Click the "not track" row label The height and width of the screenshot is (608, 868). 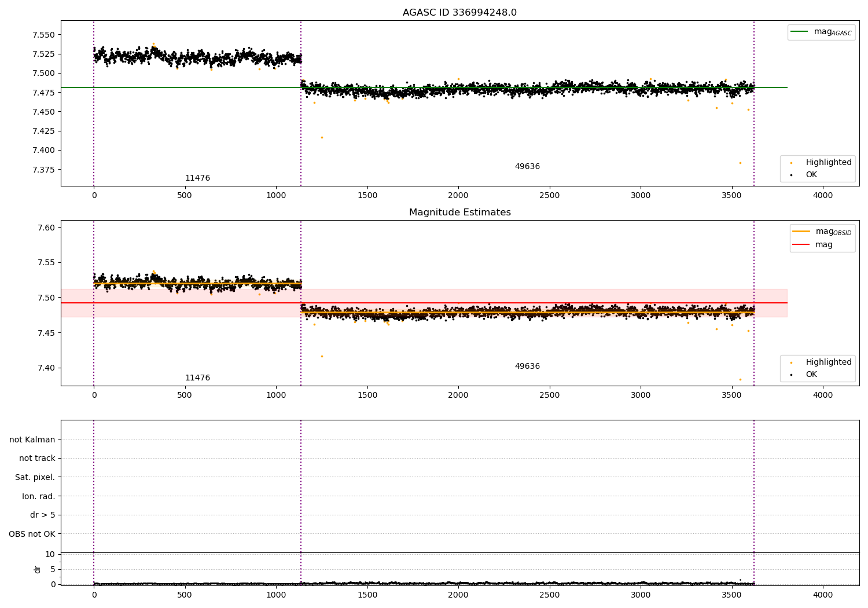click(x=37, y=459)
